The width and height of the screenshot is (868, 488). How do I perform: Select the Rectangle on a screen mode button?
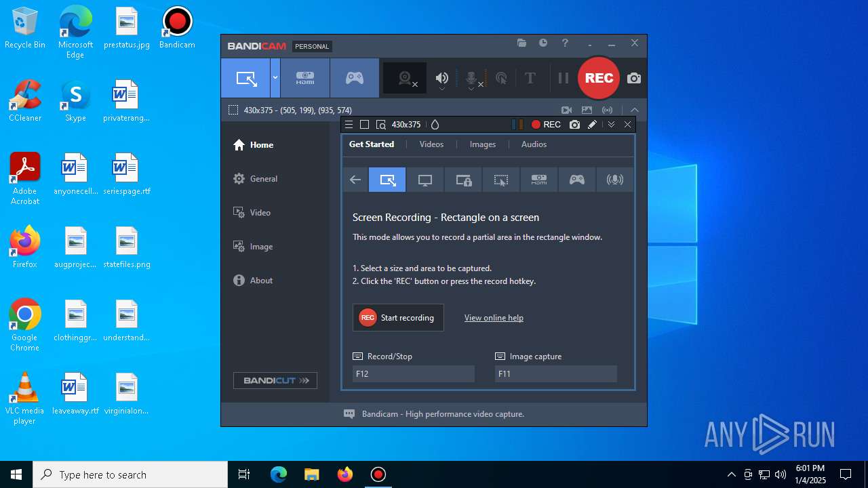coord(246,78)
